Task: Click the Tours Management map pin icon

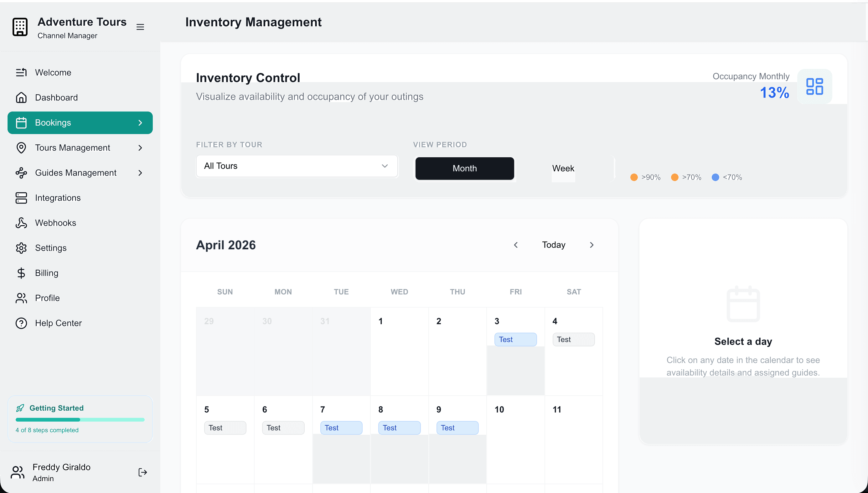Action: coord(21,148)
